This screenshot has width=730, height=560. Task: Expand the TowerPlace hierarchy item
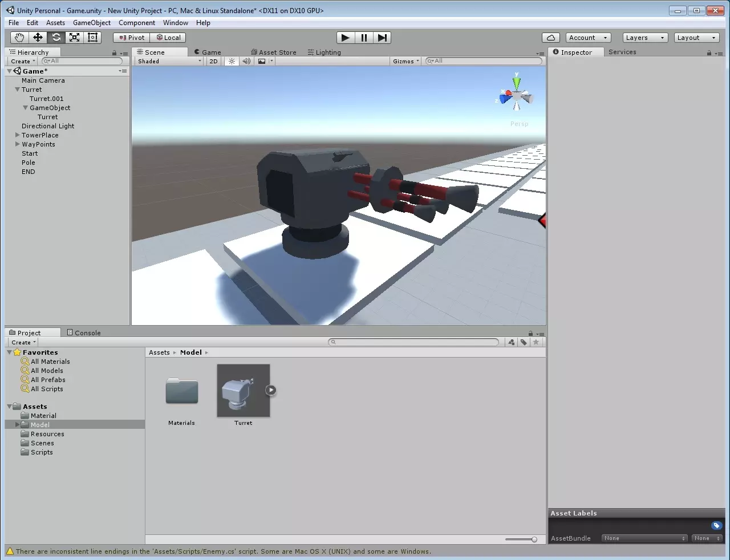point(18,135)
